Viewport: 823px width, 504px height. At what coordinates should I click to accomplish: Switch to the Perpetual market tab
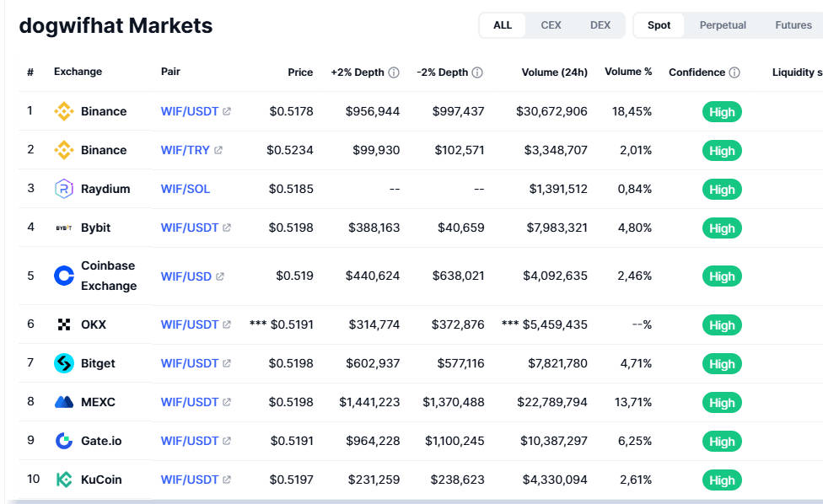tap(723, 25)
